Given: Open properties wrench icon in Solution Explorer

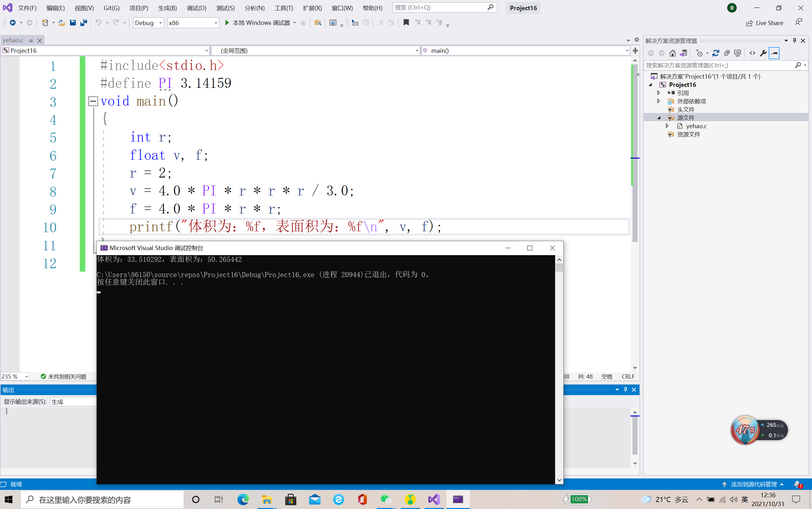Looking at the screenshot, I should tap(763, 53).
